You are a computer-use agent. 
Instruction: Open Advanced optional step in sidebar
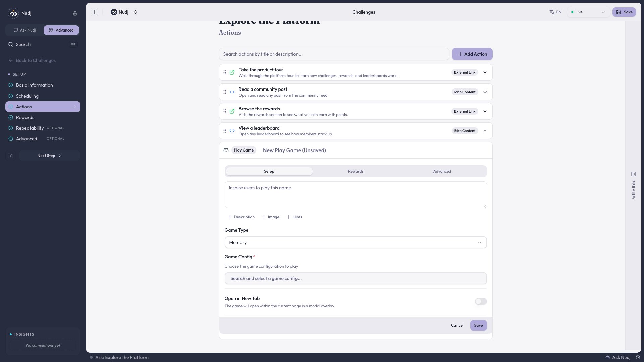[43, 139]
